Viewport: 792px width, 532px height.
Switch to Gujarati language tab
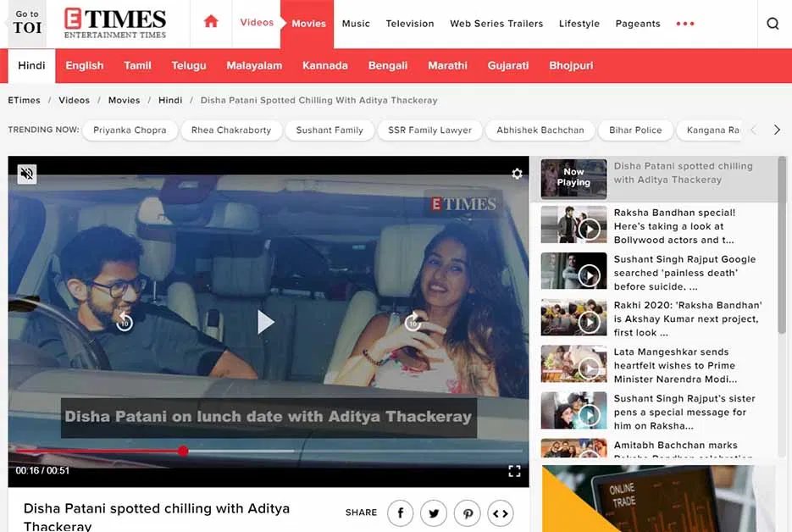click(507, 66)
